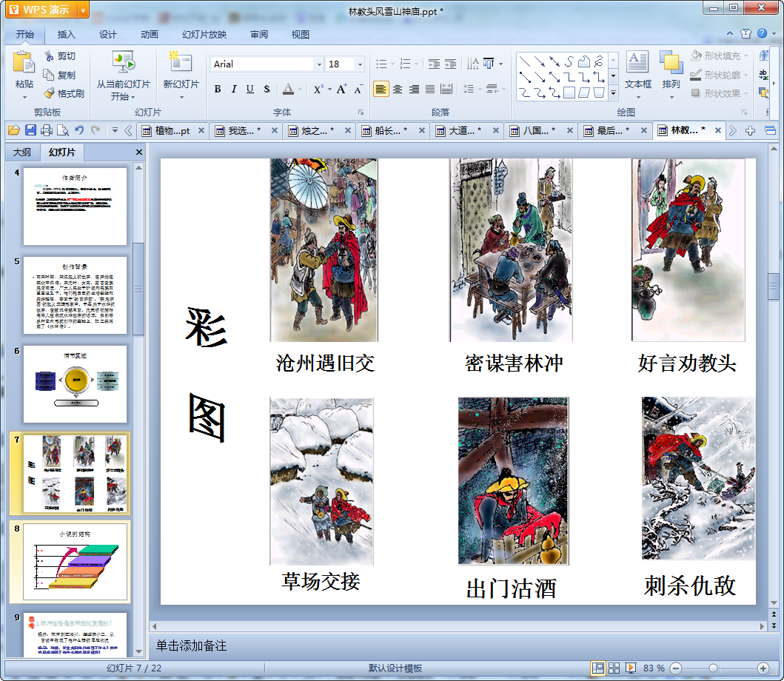Screen dimensions: 784x681
Task: Open the 动画 (Animation) ribbon tab
Action: point(149,35)
